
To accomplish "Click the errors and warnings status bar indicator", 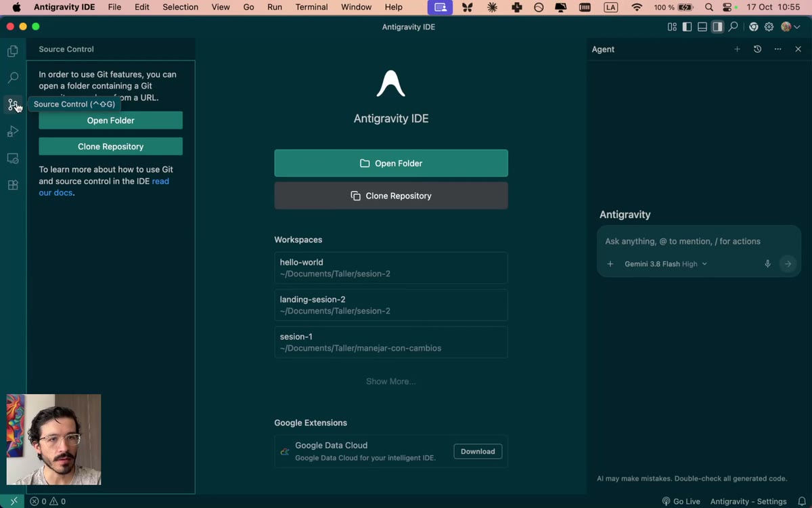I will [x=47, y=501].
